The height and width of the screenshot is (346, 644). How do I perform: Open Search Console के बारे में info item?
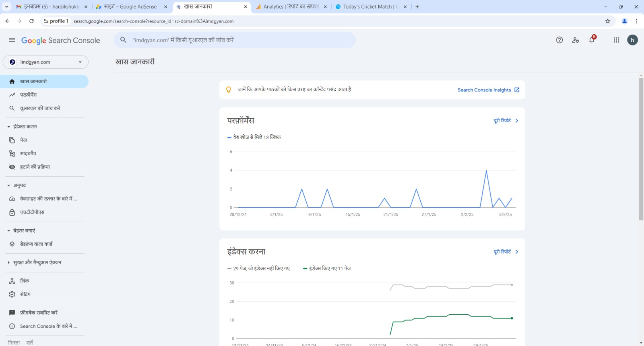click(44, 326)
